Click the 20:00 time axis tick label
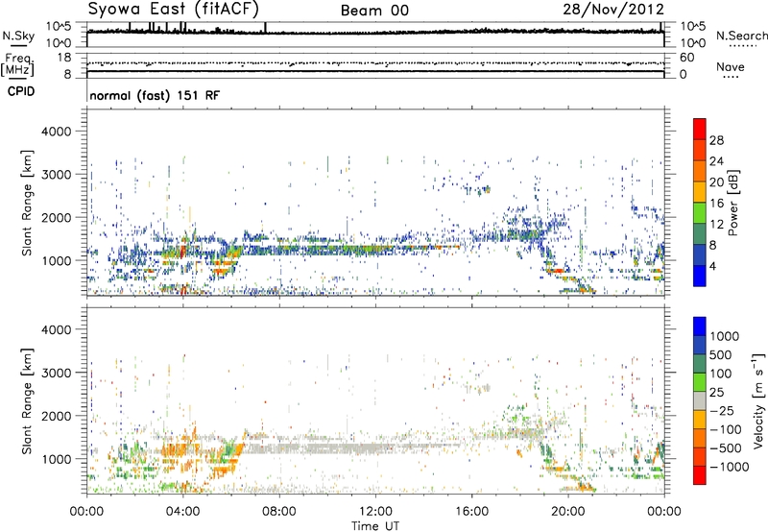The image size is (768, 532). [x=567, y=512]
